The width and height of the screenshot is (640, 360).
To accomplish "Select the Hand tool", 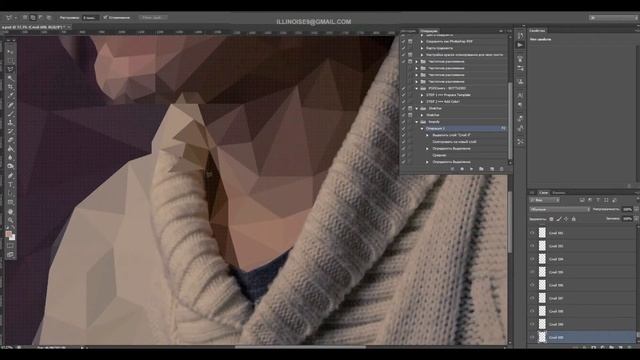I will click(11, 211).
